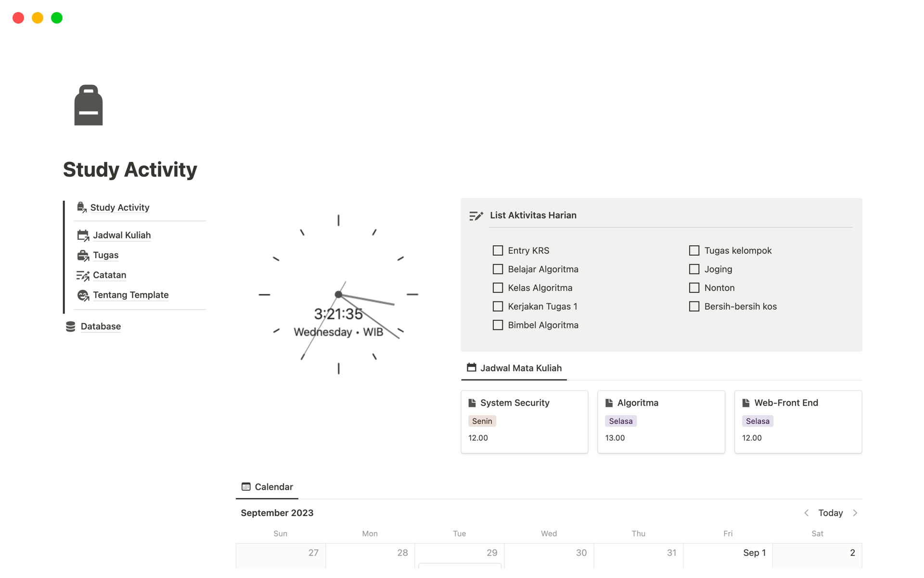Click the Database stack icon
This screenshot has width=924, height=578.
point(71,327)
